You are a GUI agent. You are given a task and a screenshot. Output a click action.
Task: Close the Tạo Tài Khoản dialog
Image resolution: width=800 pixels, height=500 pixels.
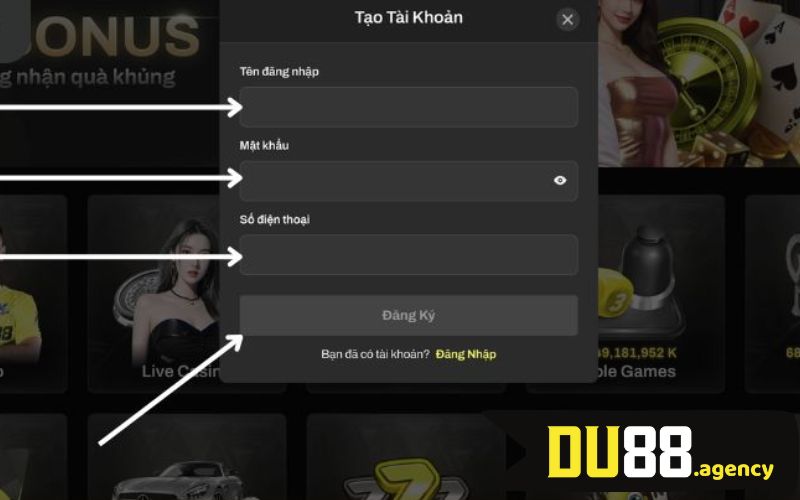[567, 19]
